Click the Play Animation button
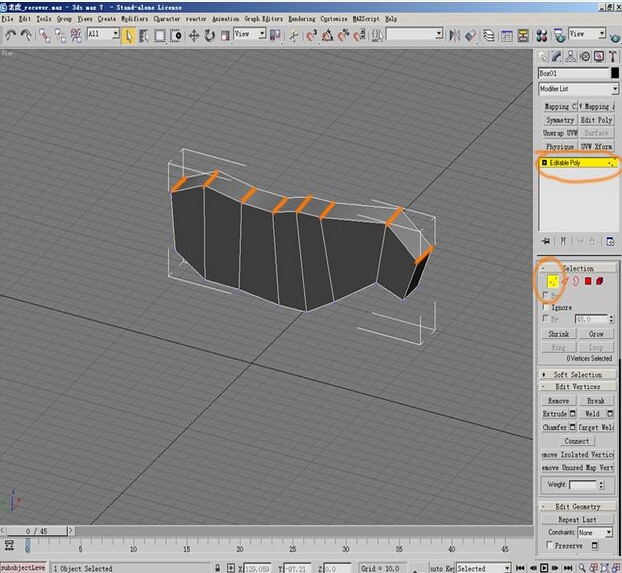This screenshot has width=622, height=573. pos(544,568)
